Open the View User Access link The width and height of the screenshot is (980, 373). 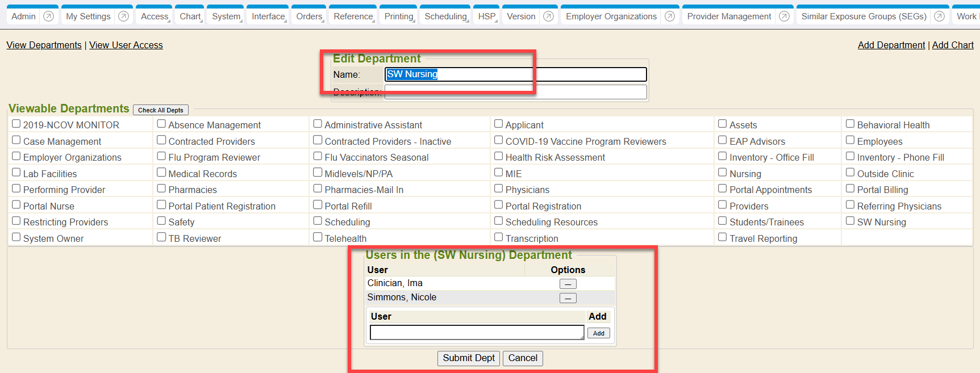[x=126, y=45]
